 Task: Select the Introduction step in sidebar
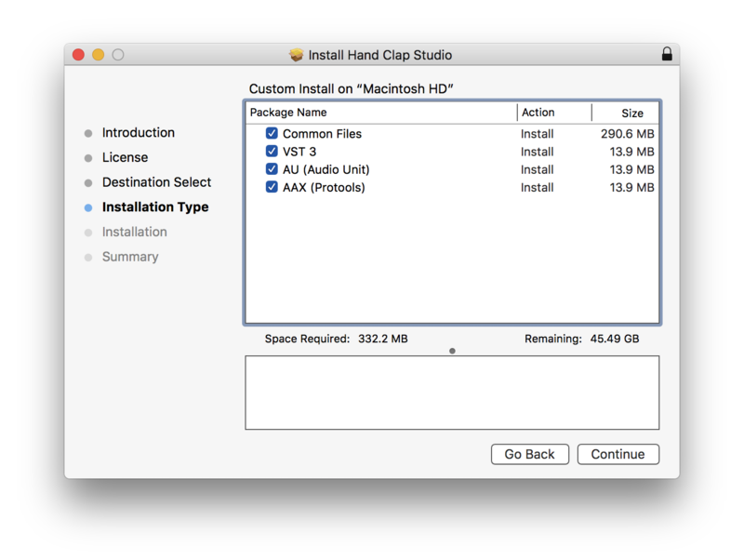(138, 133)
